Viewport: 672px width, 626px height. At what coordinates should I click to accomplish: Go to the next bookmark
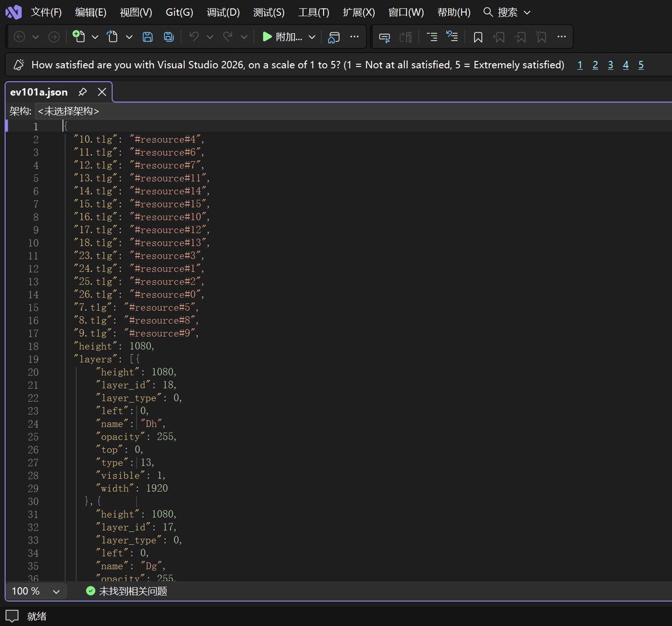click(520, 37)
